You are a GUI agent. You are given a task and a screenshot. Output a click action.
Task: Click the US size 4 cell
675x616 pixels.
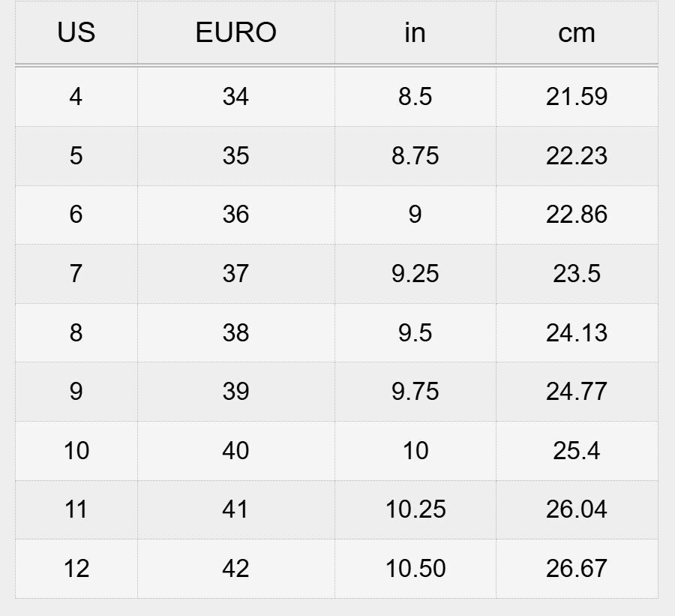pyautogui.click(x=76, y=97)
